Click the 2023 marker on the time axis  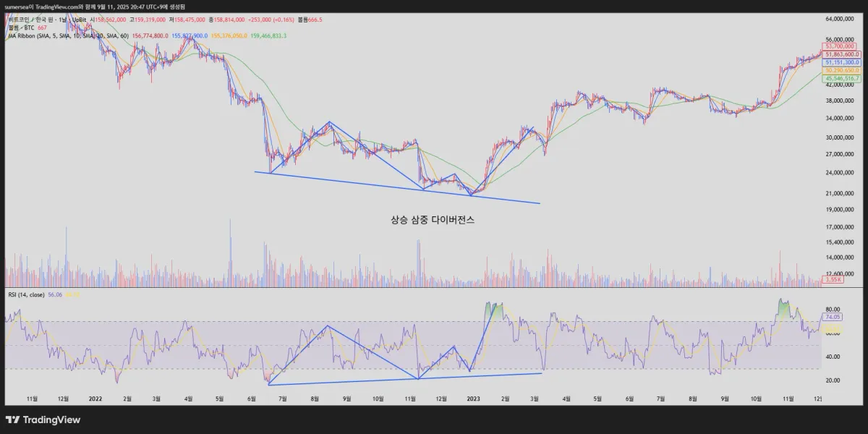473,398
